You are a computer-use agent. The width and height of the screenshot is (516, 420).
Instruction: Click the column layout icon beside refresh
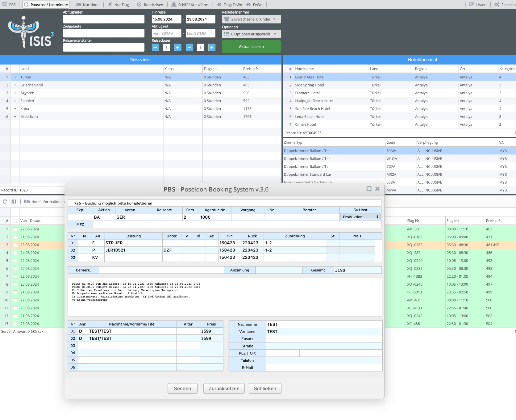[x=14, y=202]
